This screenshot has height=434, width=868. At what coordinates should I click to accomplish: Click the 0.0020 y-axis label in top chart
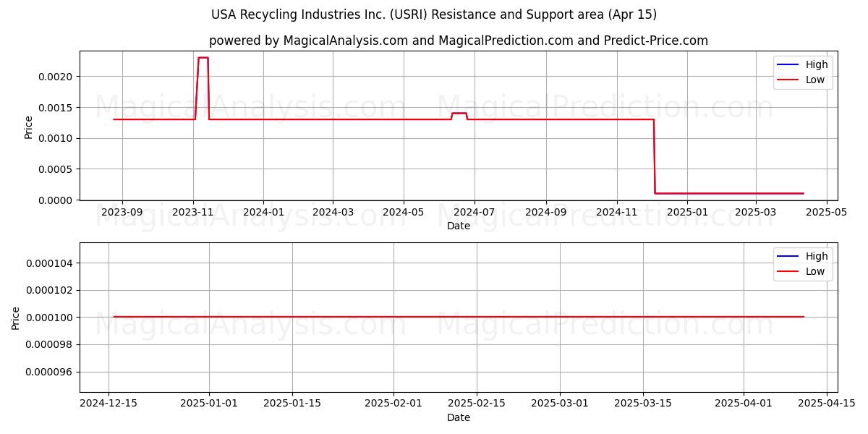(56, 77)
